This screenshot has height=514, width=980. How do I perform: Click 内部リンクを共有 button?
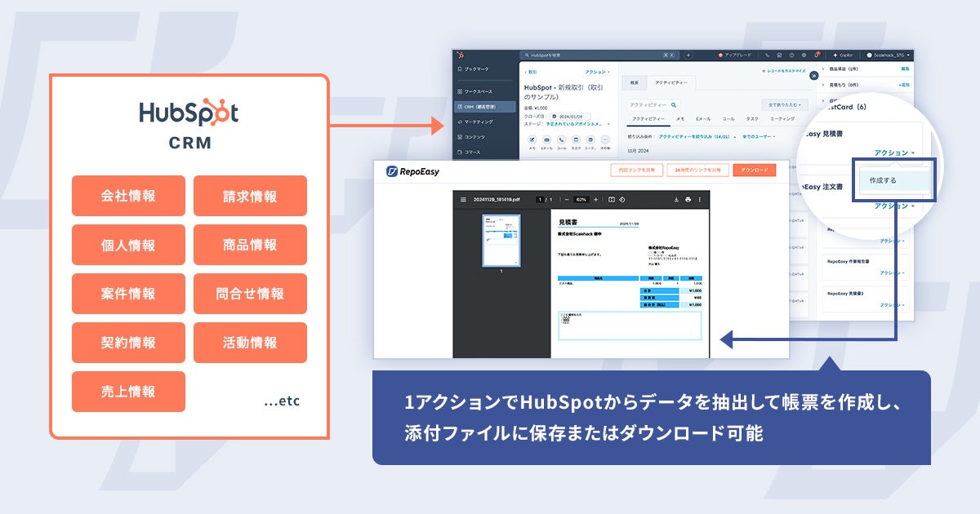(635, 171)
